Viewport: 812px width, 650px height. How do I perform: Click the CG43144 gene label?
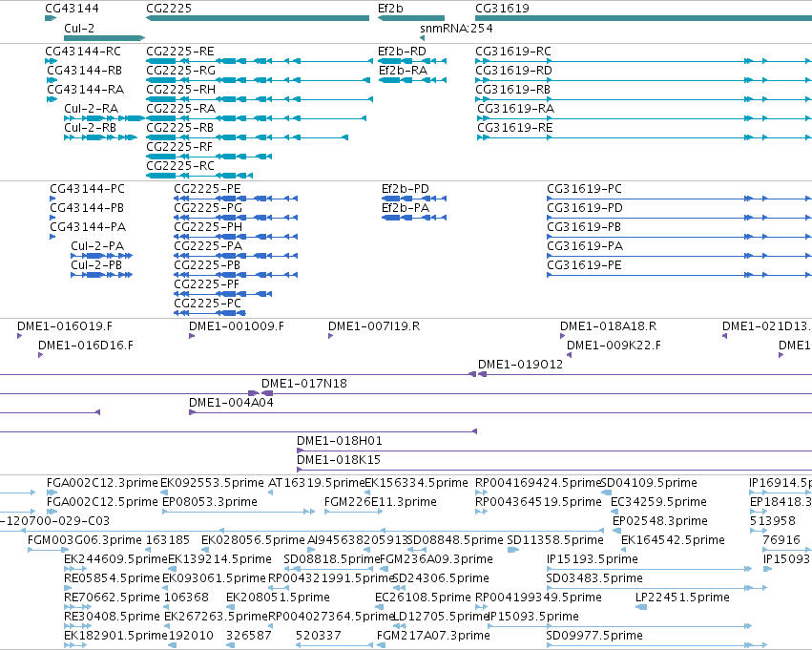(72, 9)
